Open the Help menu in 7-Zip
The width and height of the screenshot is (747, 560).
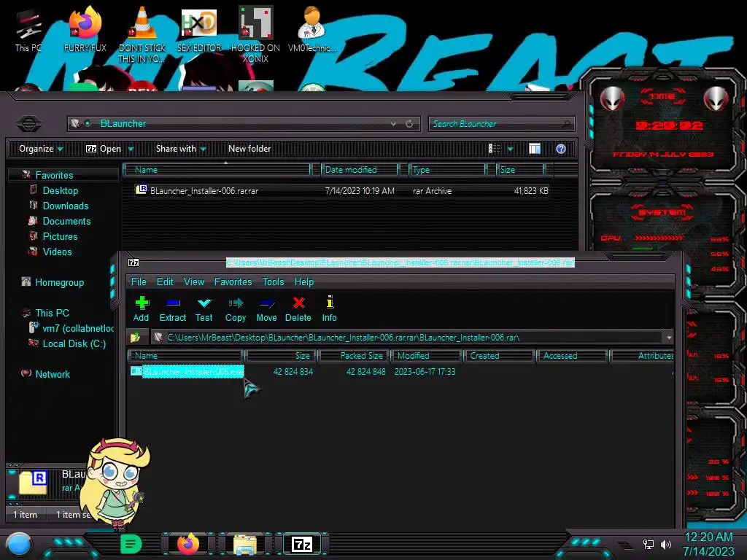pyautogui.click(x=304, y=282)
